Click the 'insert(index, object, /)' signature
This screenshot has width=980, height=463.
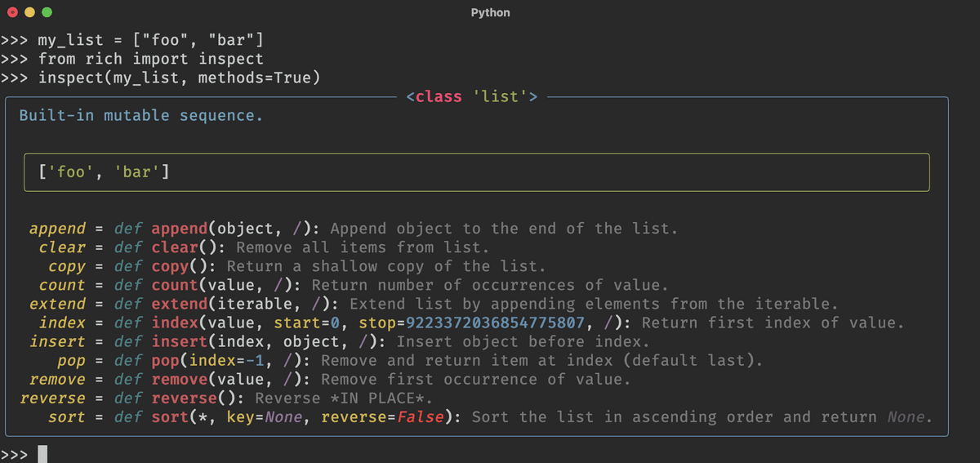tap(265, 341)
